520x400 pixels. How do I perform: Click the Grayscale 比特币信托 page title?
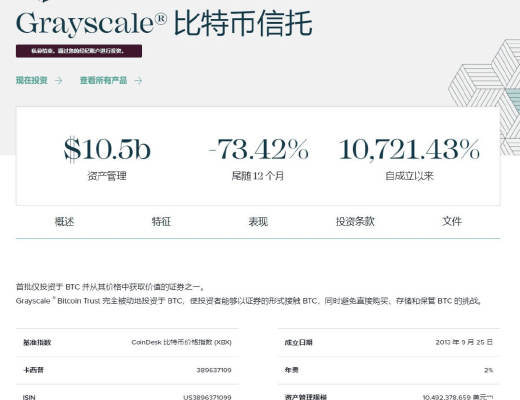click(164, 23)
